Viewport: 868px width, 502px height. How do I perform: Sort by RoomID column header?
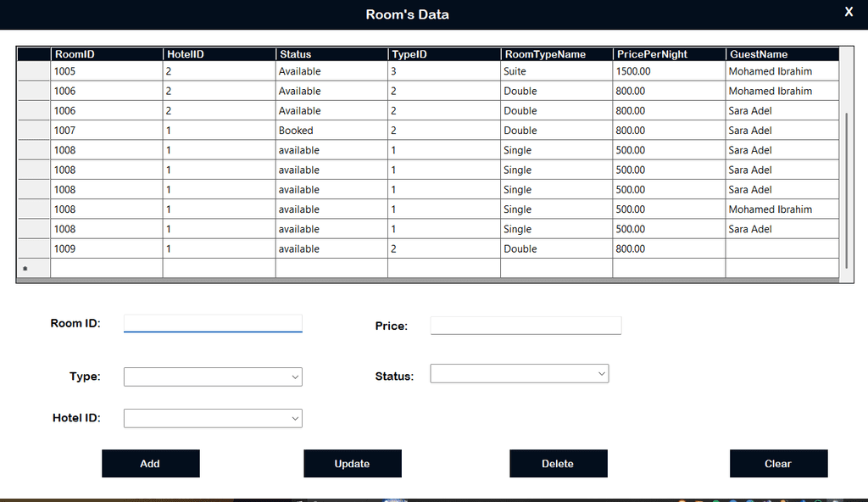point(107,54)
